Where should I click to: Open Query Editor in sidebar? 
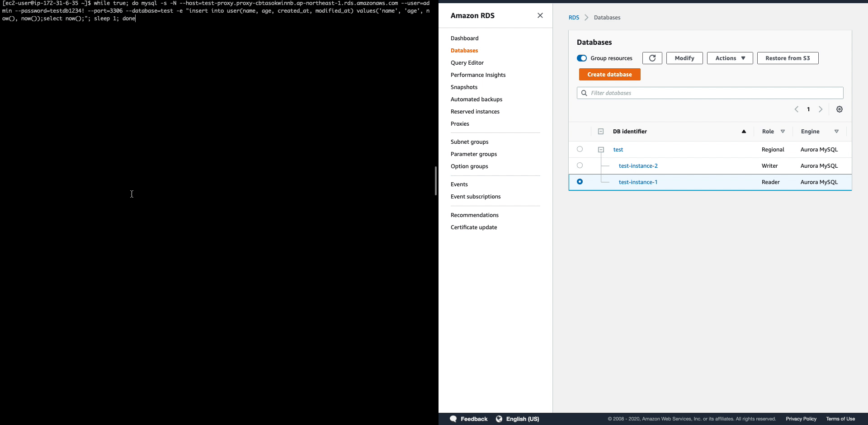pyautogui.click(x=467, y=62)
